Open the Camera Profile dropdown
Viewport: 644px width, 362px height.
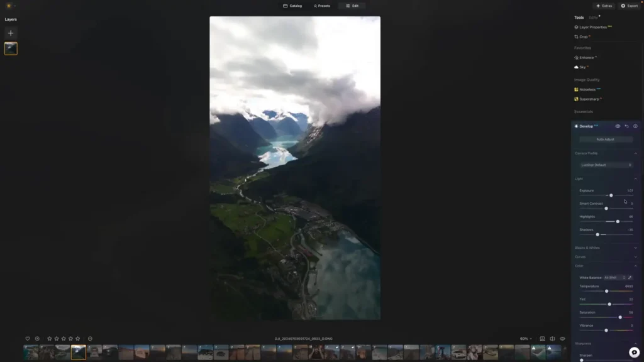click(x=605, y=165)
